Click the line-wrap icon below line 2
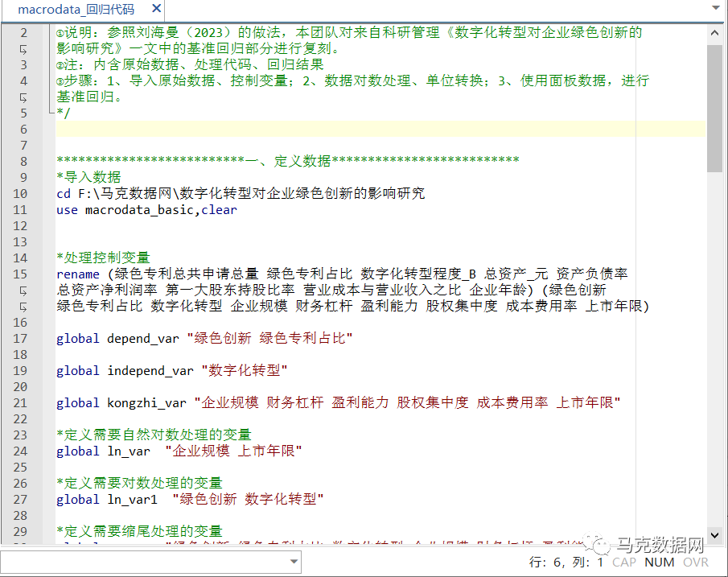 tap(23, 49)
